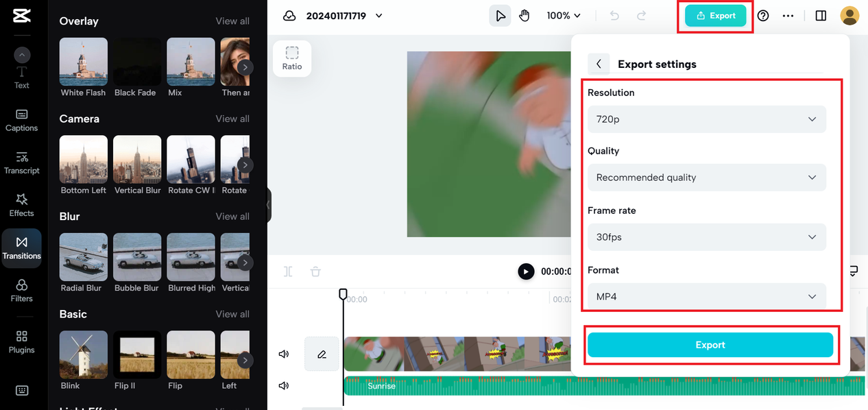This screenshot has height=410, width=868.
Task: Click the split clip icon
Action: (288, 272)
